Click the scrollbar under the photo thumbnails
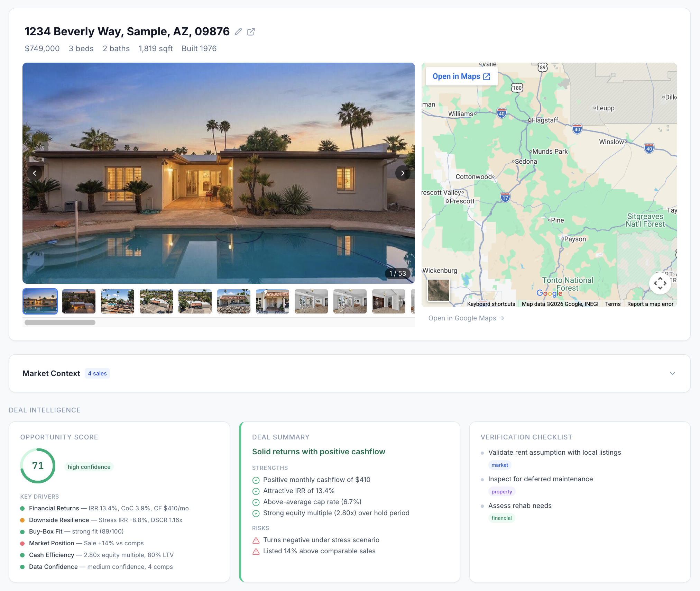 point(59,322)
